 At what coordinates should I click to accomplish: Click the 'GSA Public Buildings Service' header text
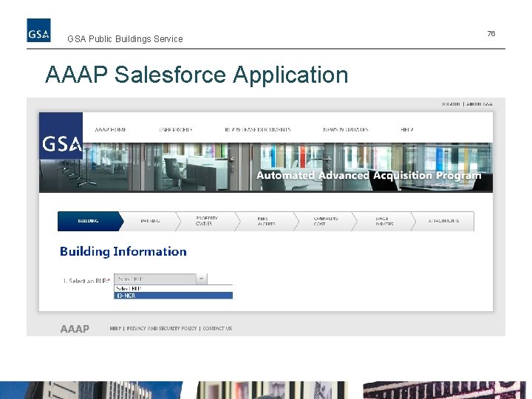coord(125,39)
